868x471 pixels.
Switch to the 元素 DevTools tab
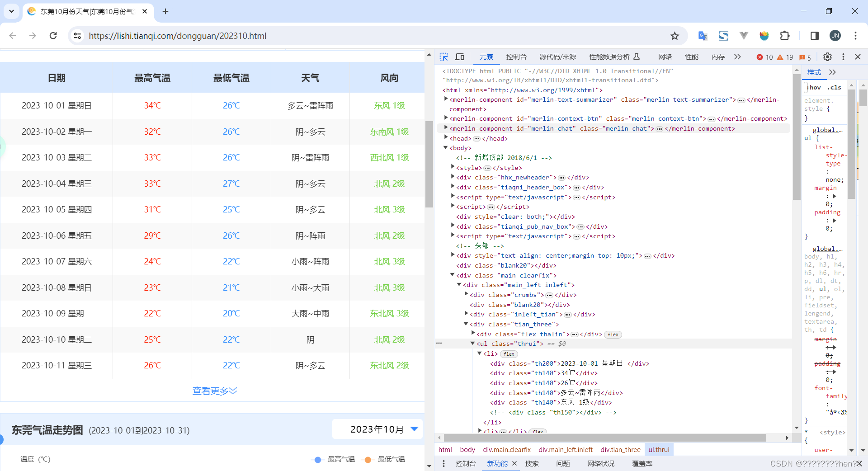[486, 57]
